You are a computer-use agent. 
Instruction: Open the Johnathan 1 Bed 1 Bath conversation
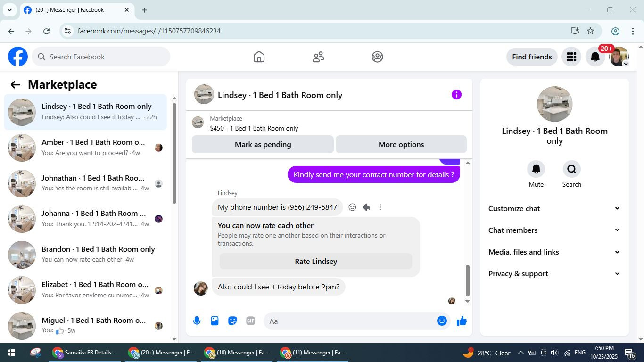[x=85, y=183]
